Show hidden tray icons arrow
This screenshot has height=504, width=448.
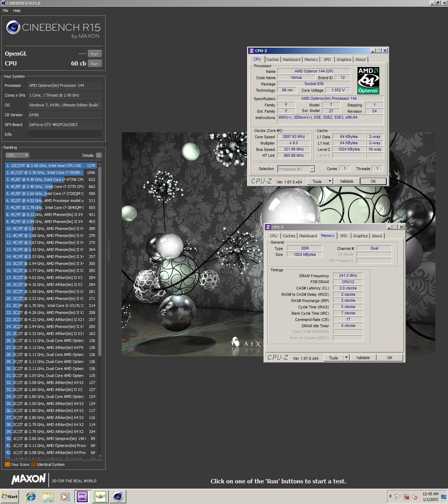pos(390,496)
